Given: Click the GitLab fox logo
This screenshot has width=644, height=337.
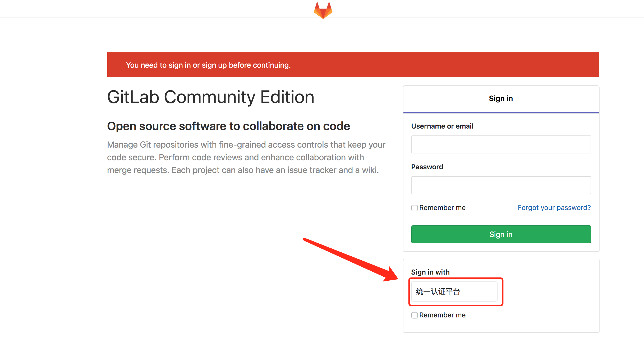Looking at the screenshot, I should [x=323, y=10].
